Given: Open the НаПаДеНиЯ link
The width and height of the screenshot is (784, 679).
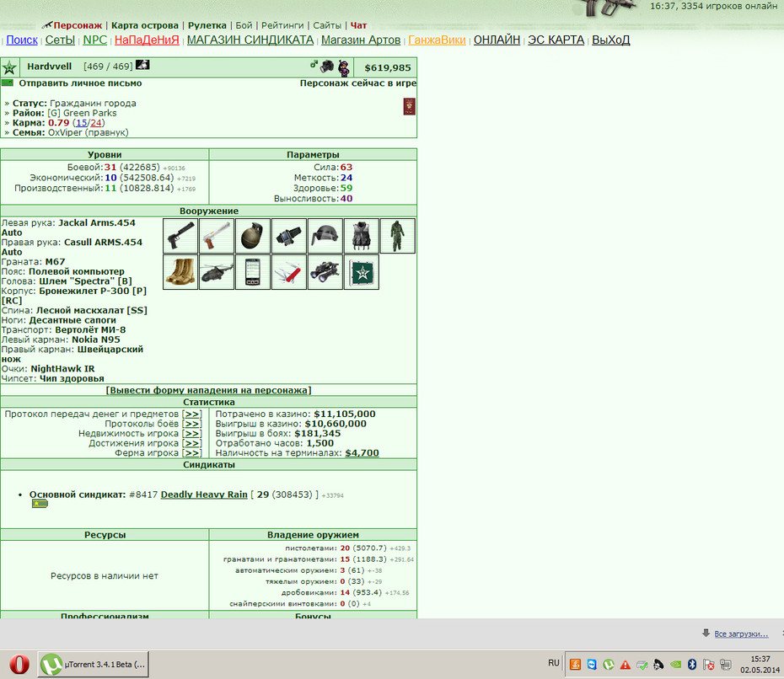Looking at the screenshot, I should (x=147, y=40).
